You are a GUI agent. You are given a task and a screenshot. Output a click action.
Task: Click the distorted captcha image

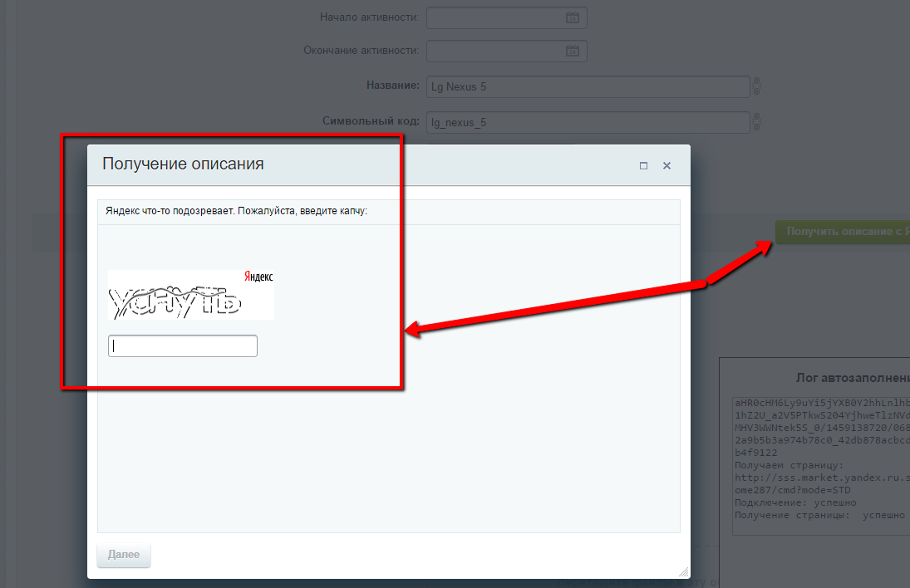pos(179,303)
